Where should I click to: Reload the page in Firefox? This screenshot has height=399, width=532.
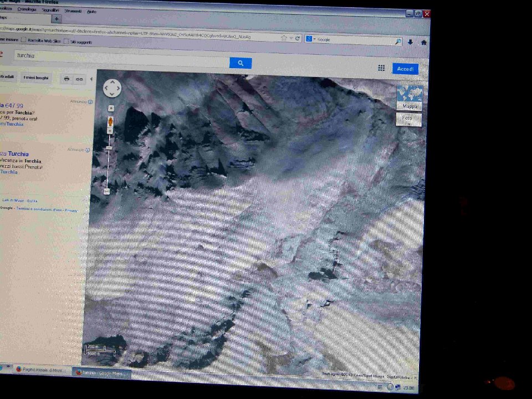[x=298, y=38]
